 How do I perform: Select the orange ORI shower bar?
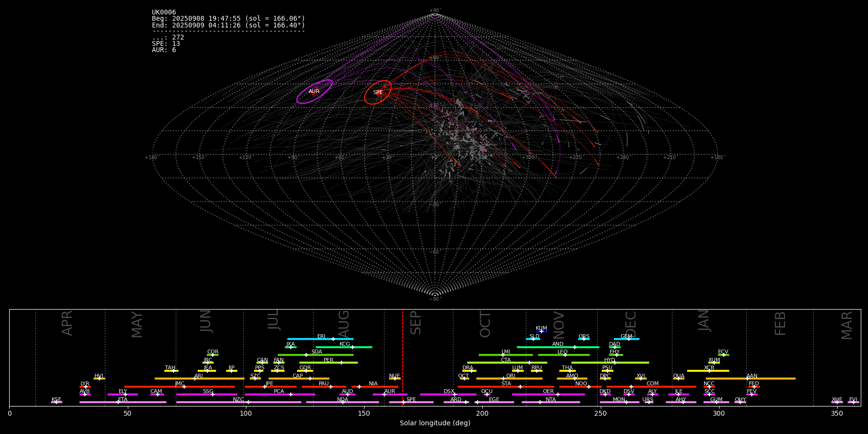click(x=509, y=379)
